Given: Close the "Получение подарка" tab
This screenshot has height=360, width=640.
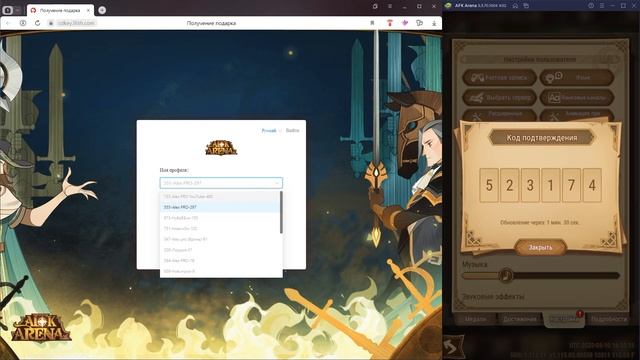Looking at the screenshot, I should [88, 10].
